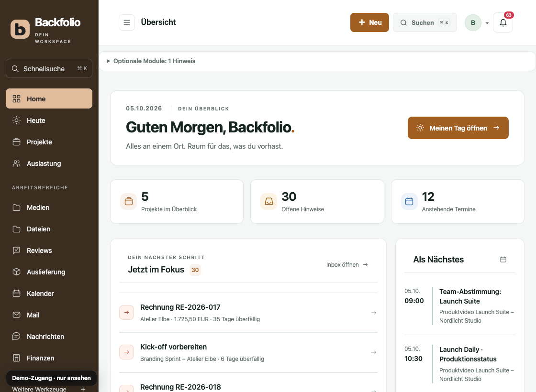Click the user avatar B
The height and width of the screenshot is (392, 536).
[x=473, y=22]
